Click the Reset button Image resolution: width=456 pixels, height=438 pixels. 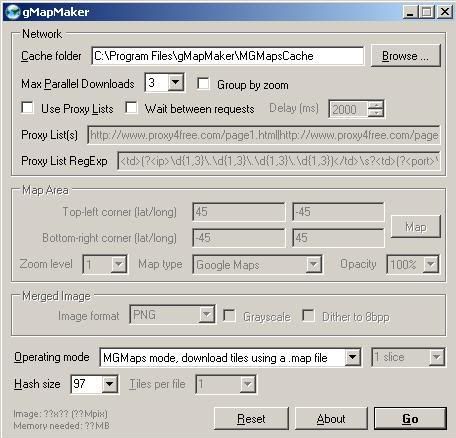(251, 419)
